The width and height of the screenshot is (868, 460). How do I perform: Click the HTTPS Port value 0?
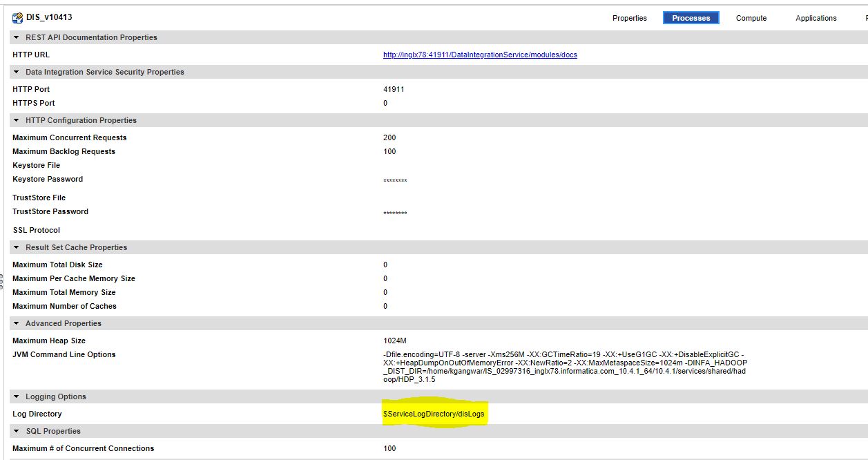click(x=385, y=103)
